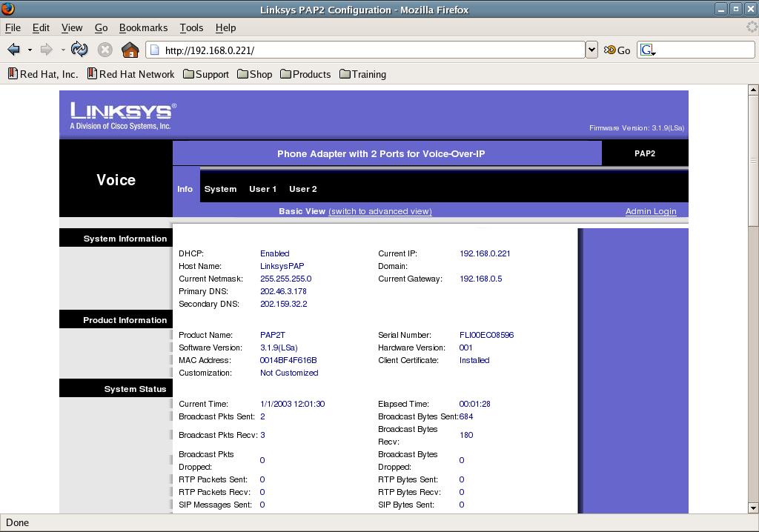Open the Bookmarks menu
The width and height of the screenshot is (759, 532).
[143, 27]
